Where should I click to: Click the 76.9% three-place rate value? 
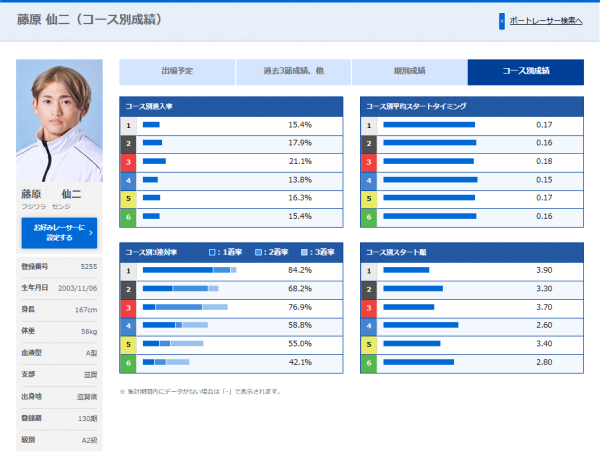(x=300, y=307)
